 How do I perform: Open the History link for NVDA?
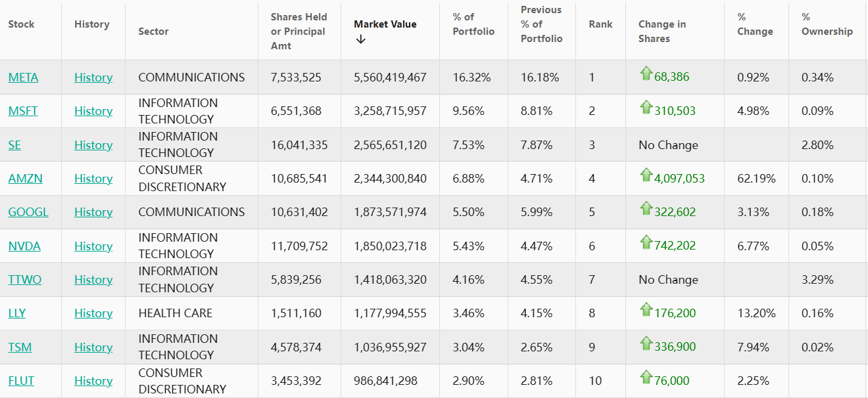tap(93, 246)
